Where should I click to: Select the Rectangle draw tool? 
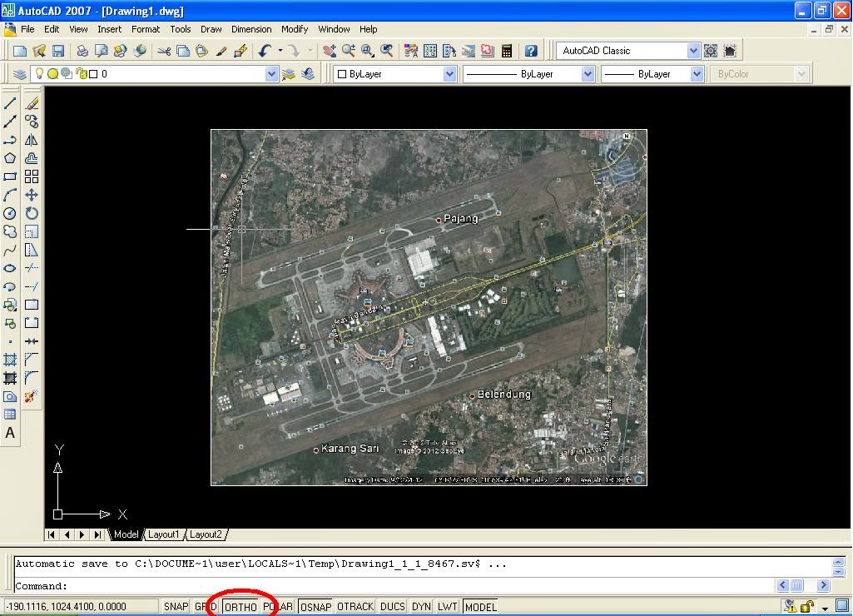pos(10,176)
